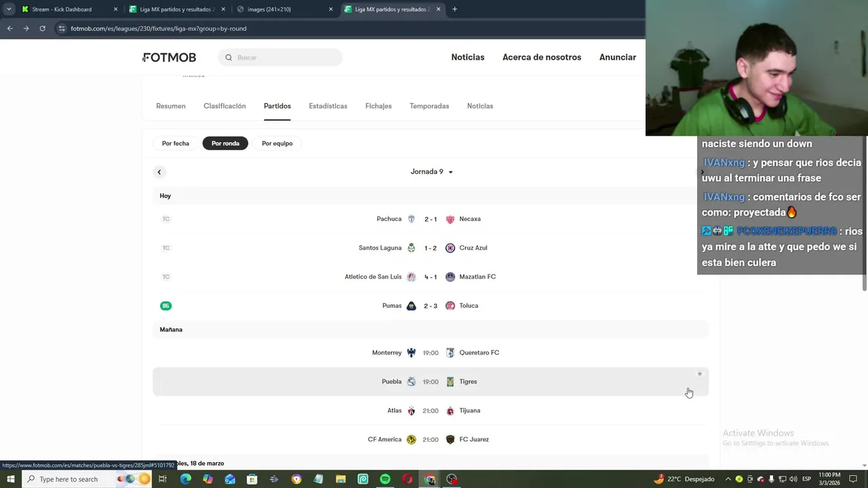This screenshot has width=868, height=488.
Task: Switch to the Fichajes tab
Action: tap(378, 106)
